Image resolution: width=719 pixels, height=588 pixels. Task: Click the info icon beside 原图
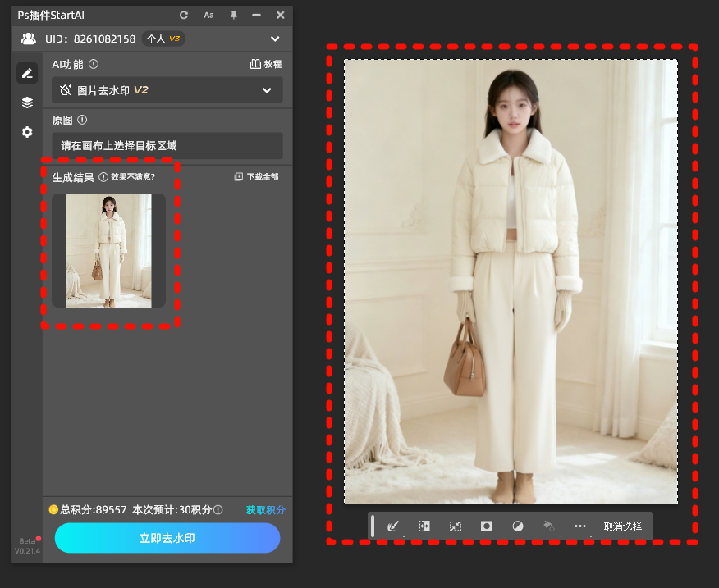click(82, 121)
